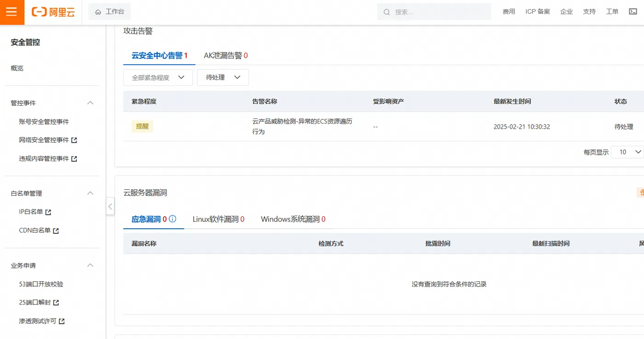Screen dimensions: 644x339
Task: Click the info icon next to 应急漏洞
Action: tap(172, 219)
